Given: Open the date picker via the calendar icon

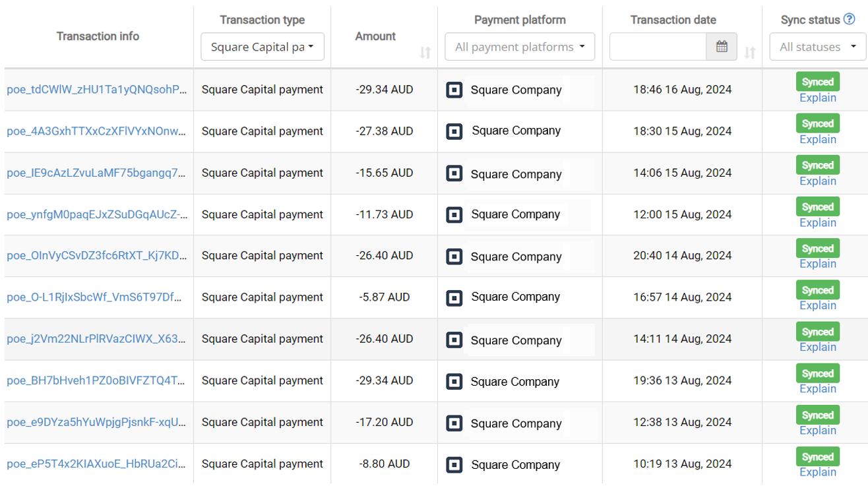Looking at the screenshot, I should [722, 46].
